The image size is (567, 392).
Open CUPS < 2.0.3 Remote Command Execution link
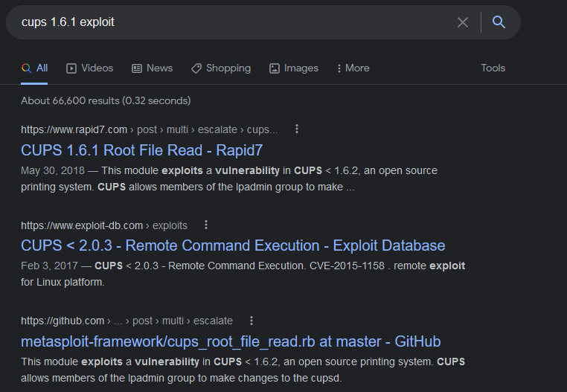pos(233,245)
